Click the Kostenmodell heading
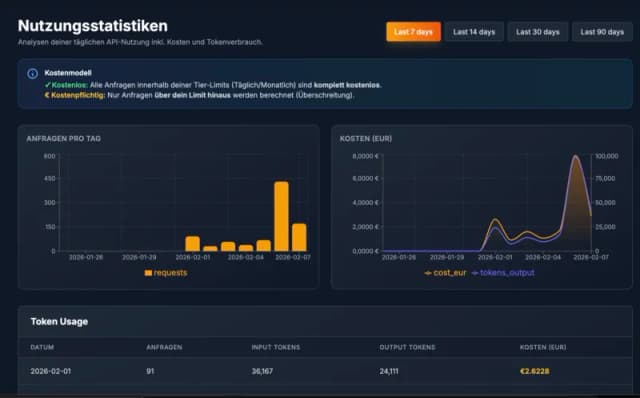The image size is (640, 398). 68,73
